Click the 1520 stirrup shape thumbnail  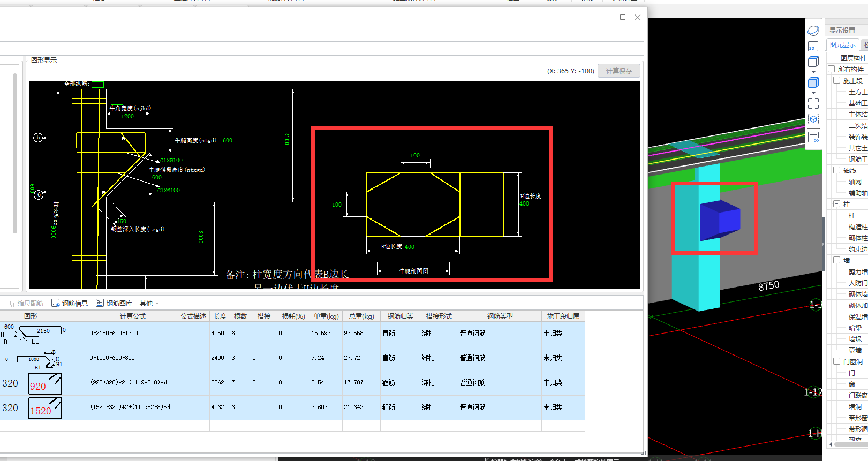[x=45, y=408]
